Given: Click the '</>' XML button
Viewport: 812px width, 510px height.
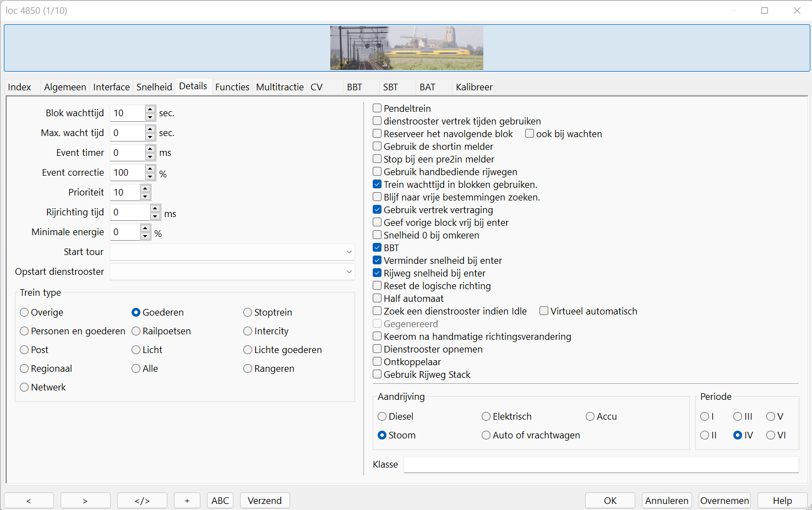Looking at the screenshot, I should [x=142, y=501].
